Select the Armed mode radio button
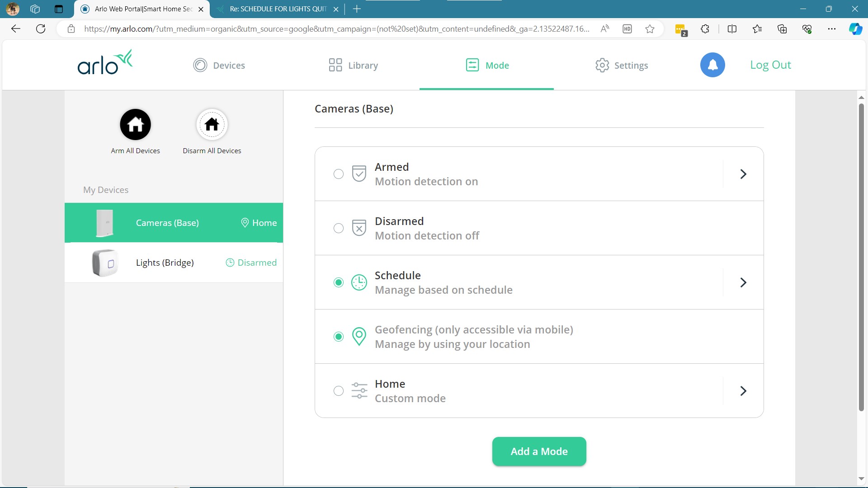The height and width of the screenshot is (488, 868). click(x=339, y=174)
